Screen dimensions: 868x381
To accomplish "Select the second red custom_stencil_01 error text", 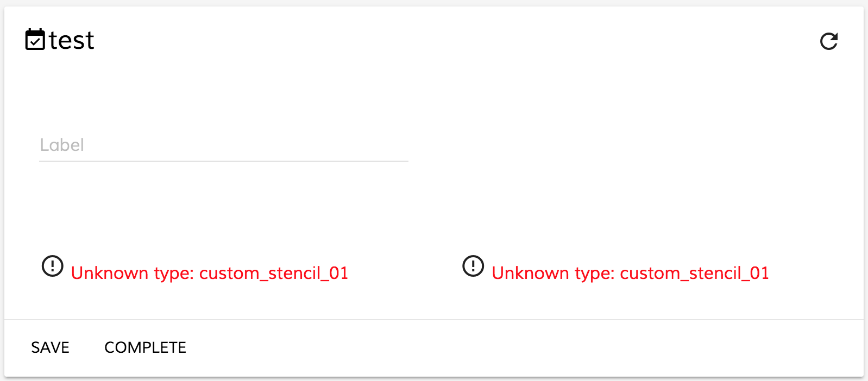I will [631, 273].
